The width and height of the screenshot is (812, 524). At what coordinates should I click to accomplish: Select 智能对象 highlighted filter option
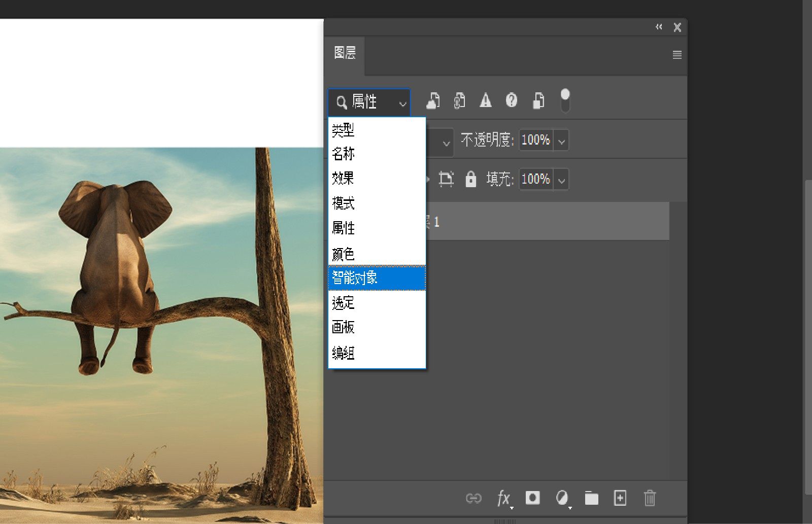pyautogui.click(x=377, y=278)
